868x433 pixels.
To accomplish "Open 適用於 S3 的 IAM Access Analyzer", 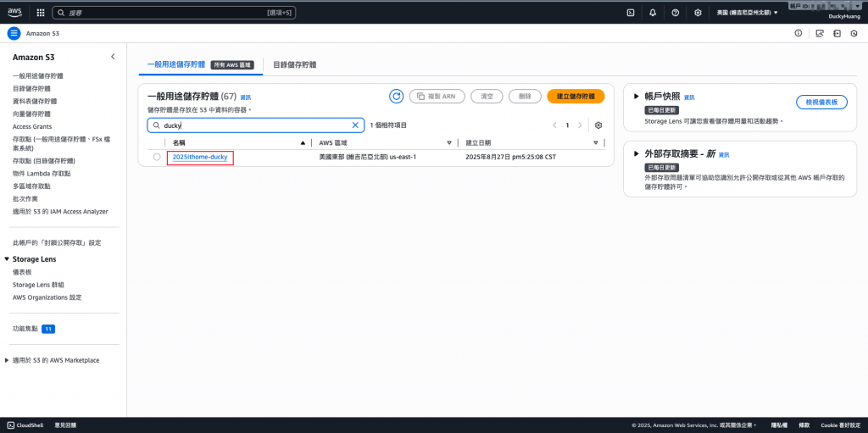I will (x=60, y=212).
